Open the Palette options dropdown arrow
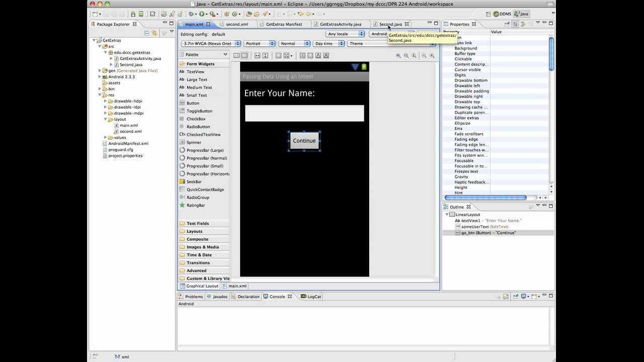The image size is (644, 362). (225, 55)
